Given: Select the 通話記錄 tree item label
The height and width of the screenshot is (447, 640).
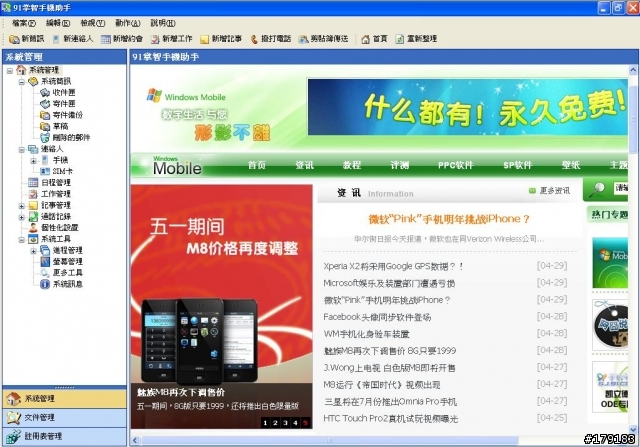Looking at the screenshot, I should [x=56, y=217].
